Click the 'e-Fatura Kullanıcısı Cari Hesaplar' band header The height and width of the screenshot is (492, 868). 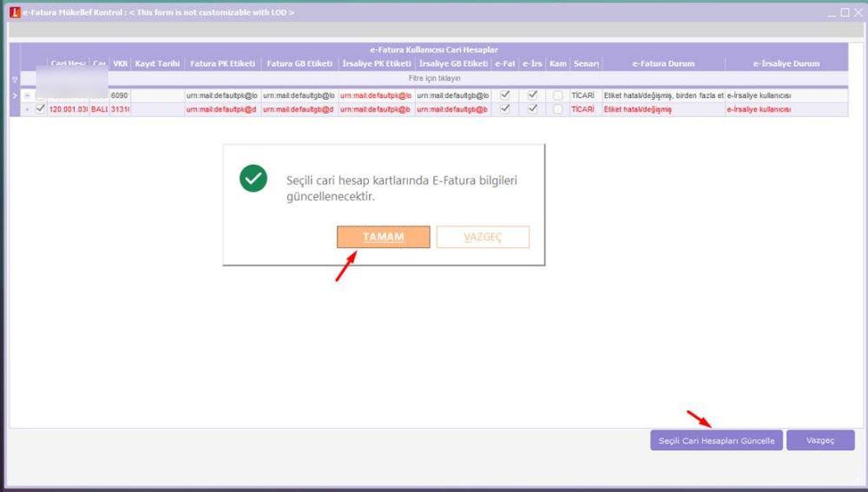tap(434, 49)
